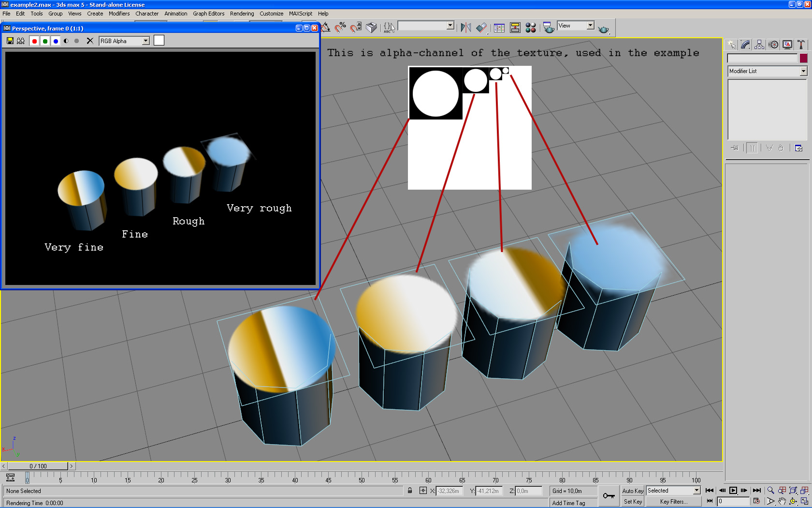812x508 pixels.
Task: Save the rendered bitmap with disk icon
Action: (x=10, y=41)
